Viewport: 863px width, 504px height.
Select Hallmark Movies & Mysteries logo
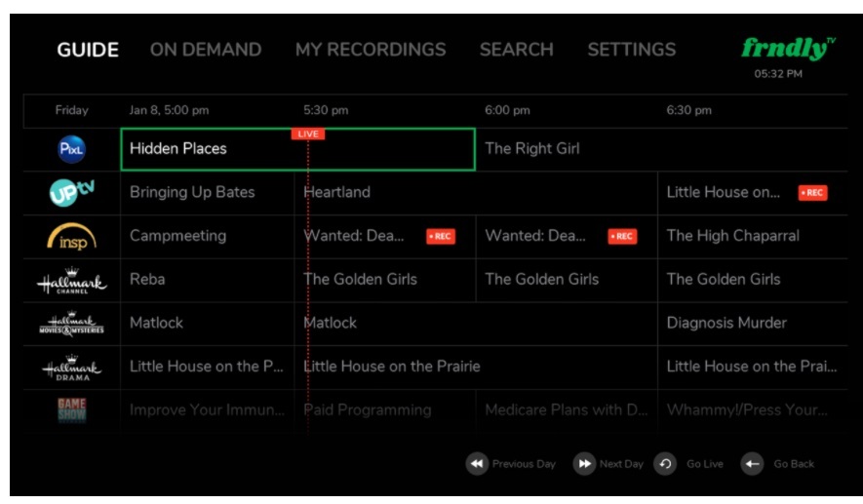pos(71,324)
